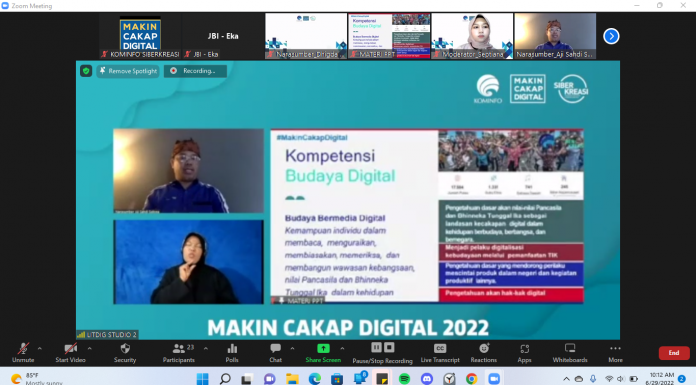Open Microsoft Store from taskbar

coord(337,379)
